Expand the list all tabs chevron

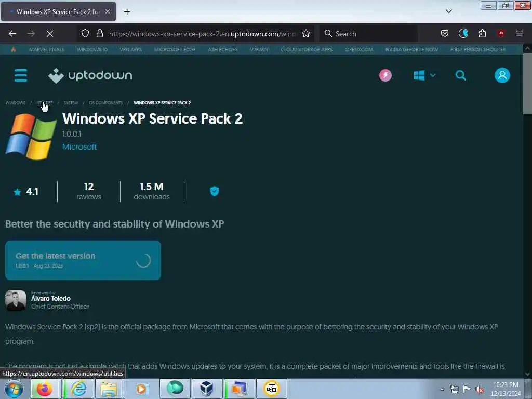coord(448,11)
